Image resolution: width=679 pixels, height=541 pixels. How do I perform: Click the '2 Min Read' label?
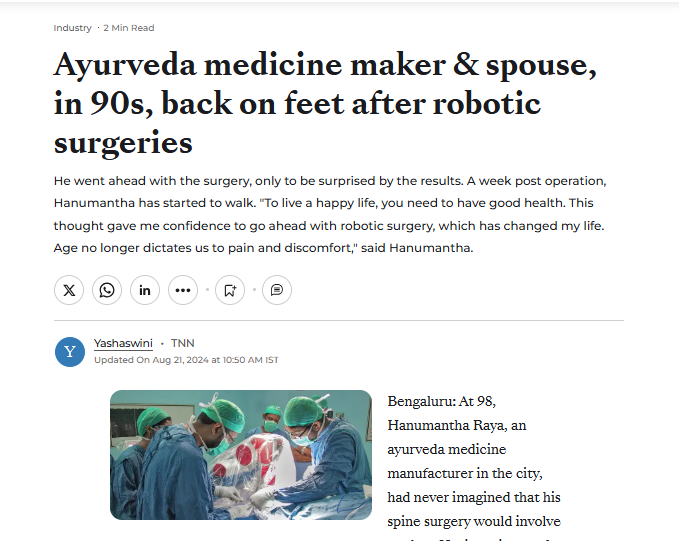pos(129,28)
